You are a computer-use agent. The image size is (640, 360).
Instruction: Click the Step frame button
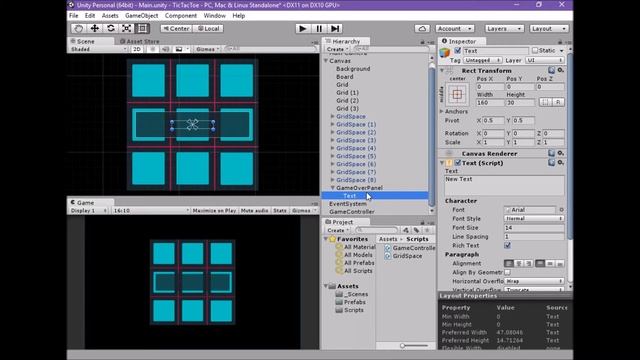coord(335,29)
